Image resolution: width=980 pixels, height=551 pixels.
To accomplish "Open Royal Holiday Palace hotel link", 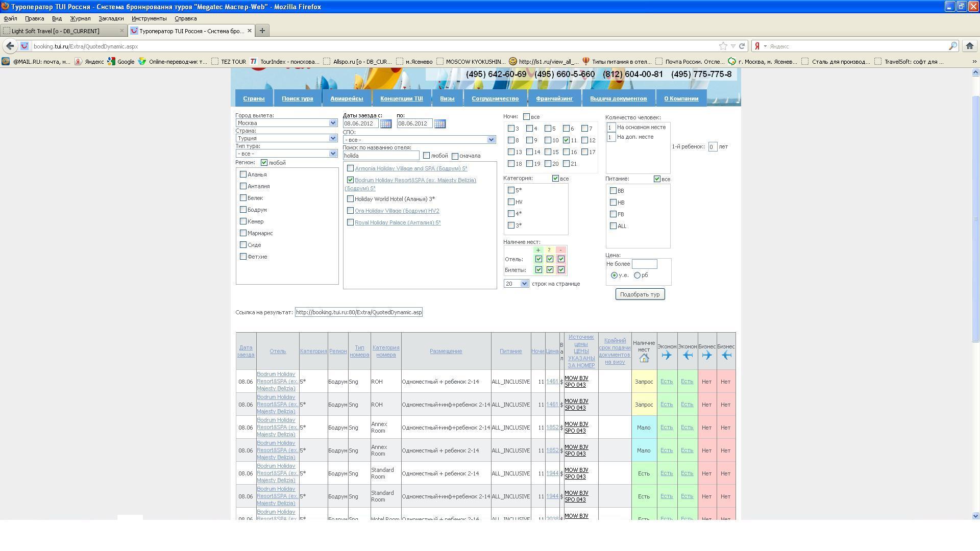I will click(397, 223).
